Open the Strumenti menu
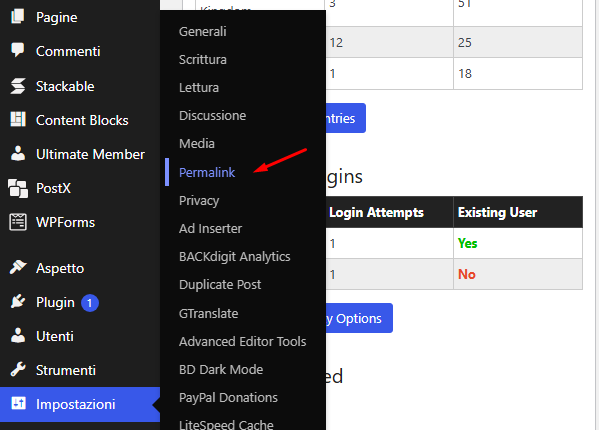This screenshot has height=430, width=599. pyautogui.click(x=66, y=370)
